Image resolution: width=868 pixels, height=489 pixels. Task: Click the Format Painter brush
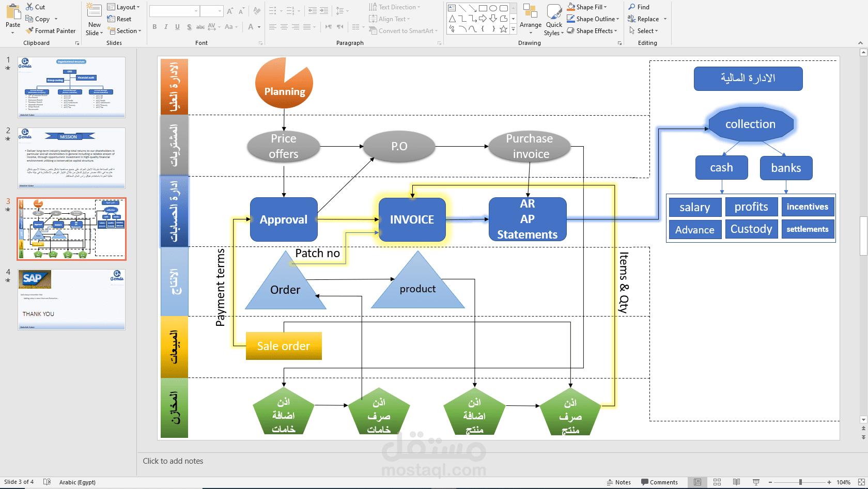[30, 31]
